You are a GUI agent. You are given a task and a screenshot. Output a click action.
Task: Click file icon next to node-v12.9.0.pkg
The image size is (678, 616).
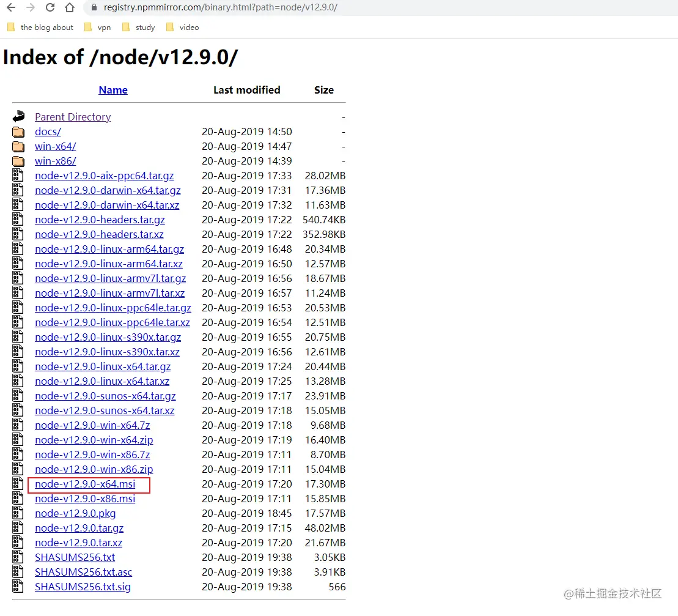[x=18, y=514]
